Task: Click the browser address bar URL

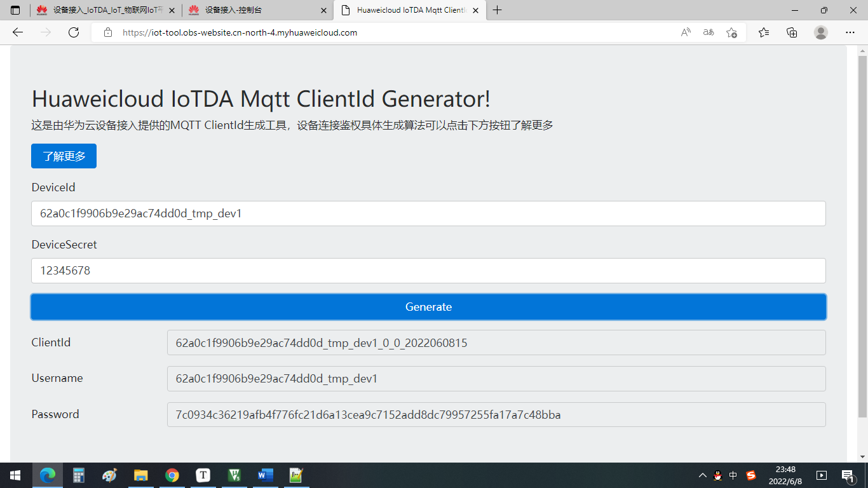Action: 240,32
